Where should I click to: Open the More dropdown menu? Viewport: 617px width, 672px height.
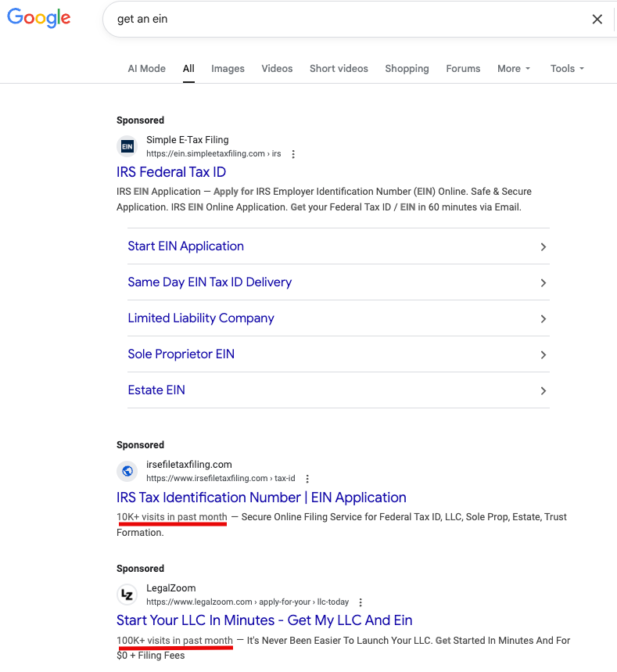pos(514,69)
